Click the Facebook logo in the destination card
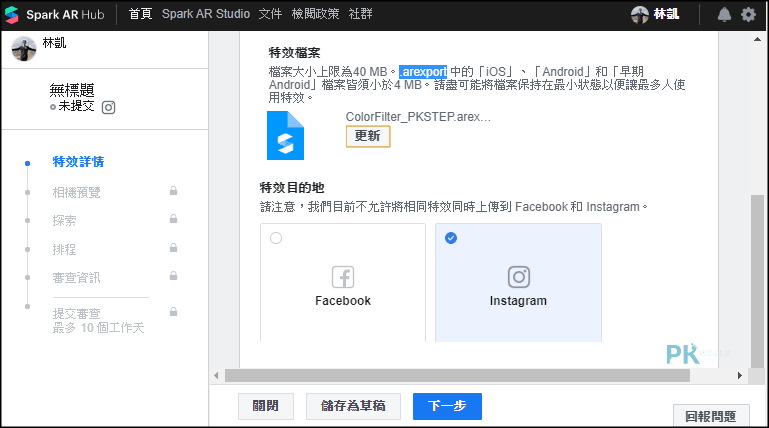The height and width of the screenshot is (428, 769). 343,277
